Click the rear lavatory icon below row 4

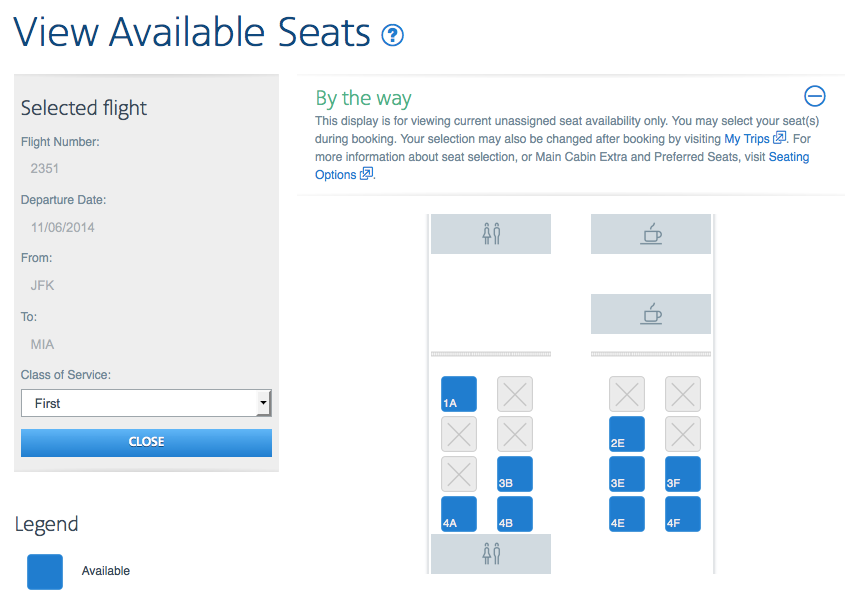pyautogui.click(x=490, y=553)
